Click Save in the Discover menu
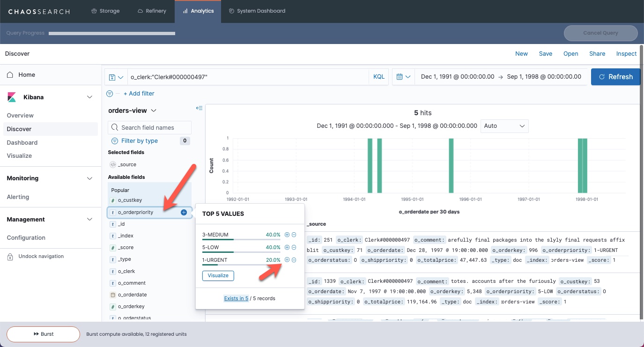The image size is (644, 347). click(x=546, y=54)
